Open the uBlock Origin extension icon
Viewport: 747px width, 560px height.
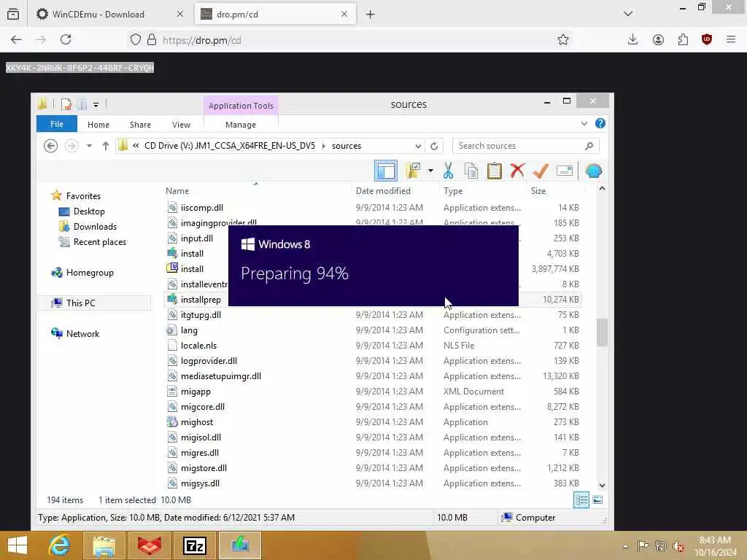click(x=706, y=39)
